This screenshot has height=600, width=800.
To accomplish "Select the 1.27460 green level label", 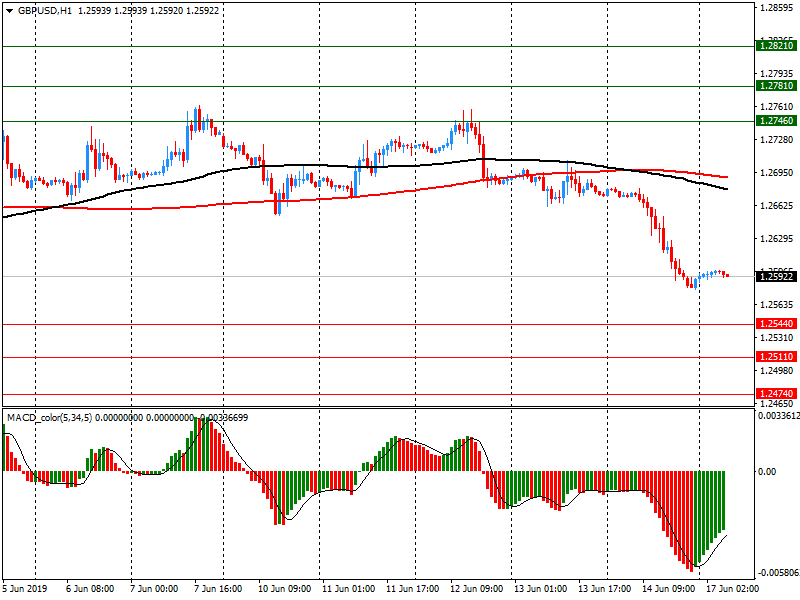I will point(776,121).
